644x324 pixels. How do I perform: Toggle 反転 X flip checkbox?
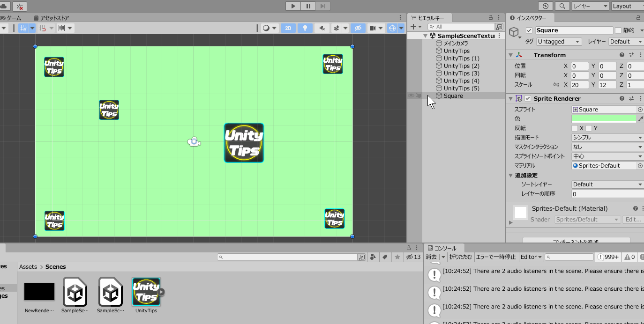[x=575, y=128]
